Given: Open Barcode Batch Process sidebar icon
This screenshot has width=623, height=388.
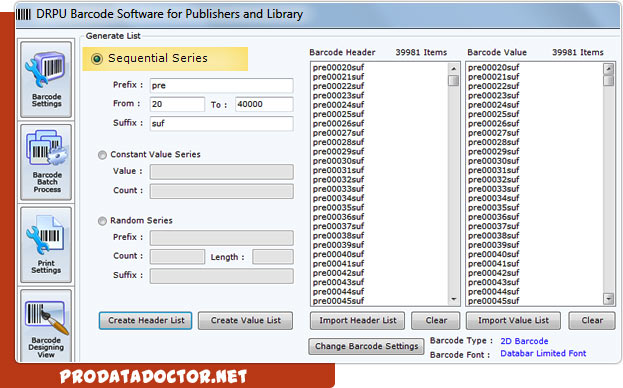Looking at the screenshot, I should point(46,162).
